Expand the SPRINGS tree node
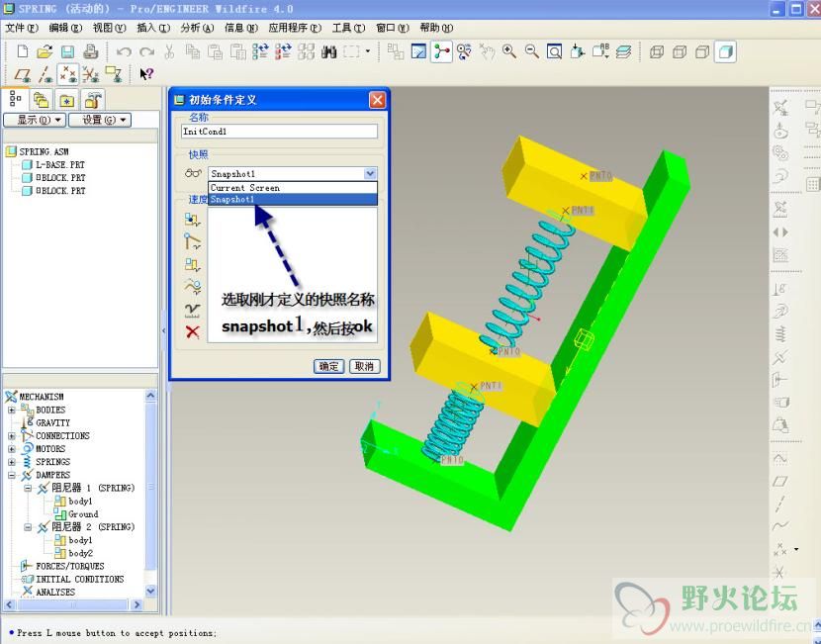Image resolution: width=821 pixels, height=644 pixels. [12, 462]
